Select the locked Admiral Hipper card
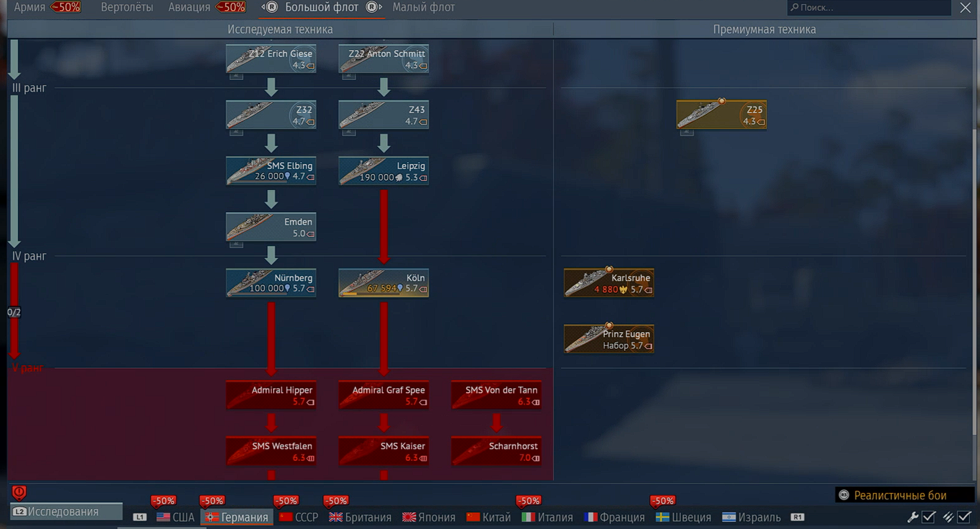 271,395
